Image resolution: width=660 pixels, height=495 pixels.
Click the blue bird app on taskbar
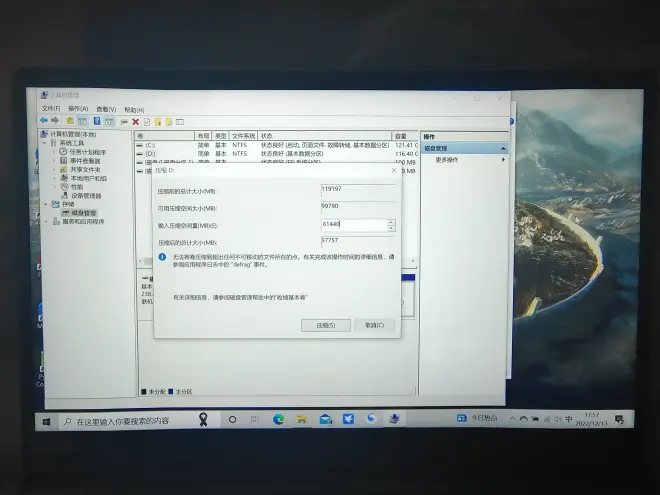pos(349,419)
